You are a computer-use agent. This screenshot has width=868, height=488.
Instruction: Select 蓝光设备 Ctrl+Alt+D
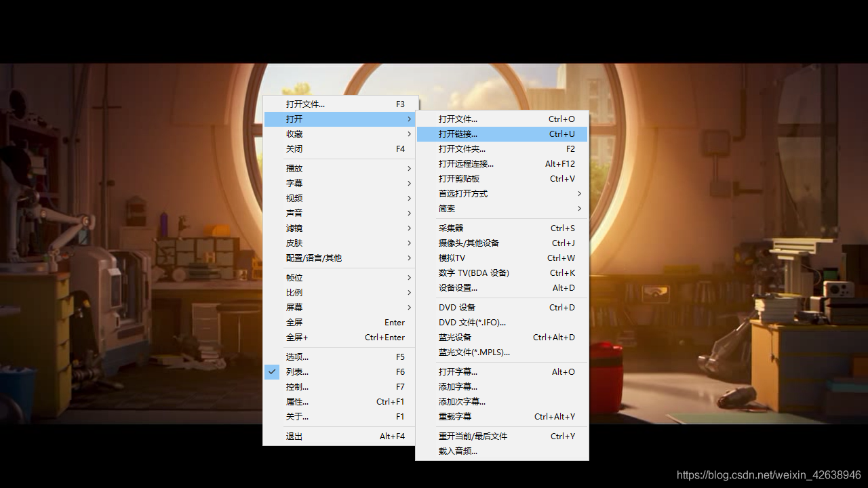(502, 338)
